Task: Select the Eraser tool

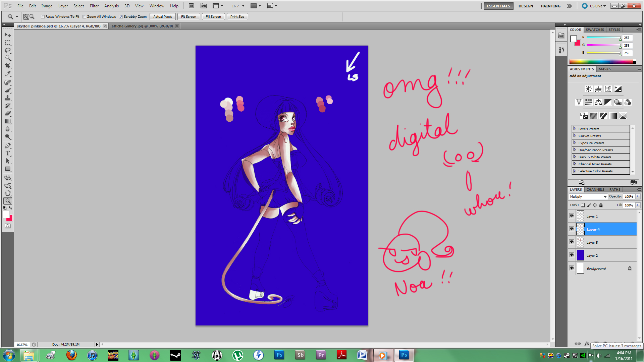Action: click(x=8, y=113)
